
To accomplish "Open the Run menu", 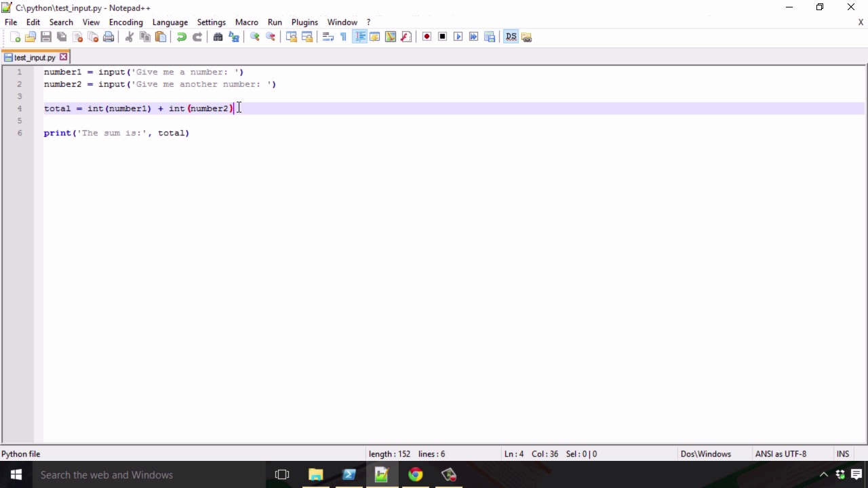I will 275,22.
